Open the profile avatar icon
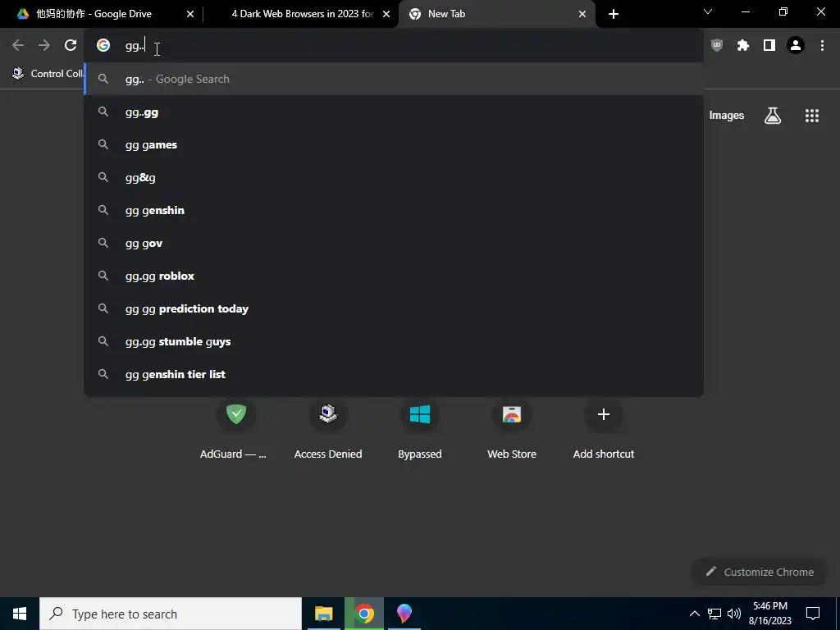840x630 pixels. 796,46
